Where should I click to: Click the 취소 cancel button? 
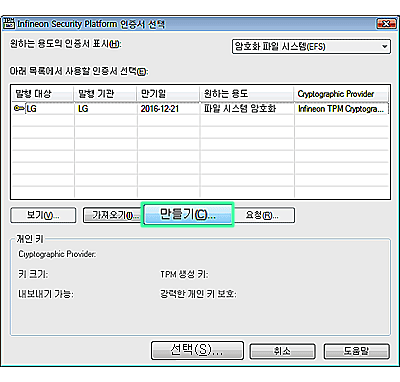click(x=282, y=351)
